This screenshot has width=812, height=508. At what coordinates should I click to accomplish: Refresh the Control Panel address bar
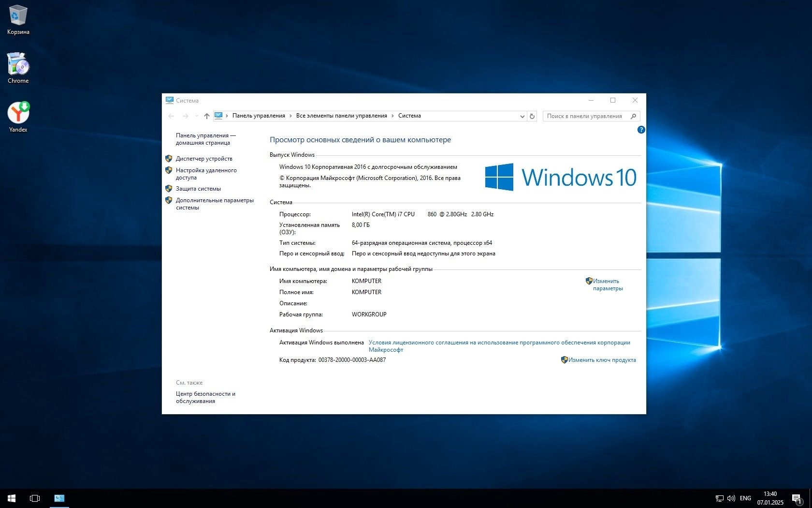pos(532,116)
